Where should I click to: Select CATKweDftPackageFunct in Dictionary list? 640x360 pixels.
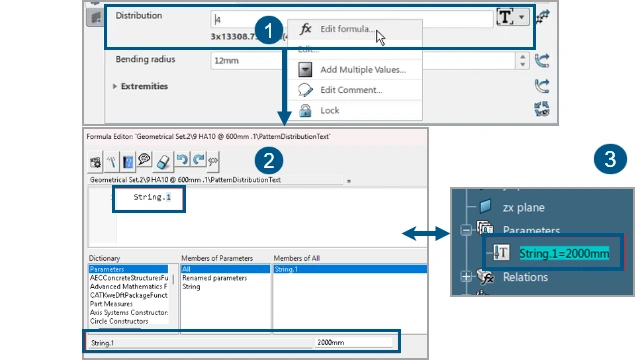(x=128, y=295)
